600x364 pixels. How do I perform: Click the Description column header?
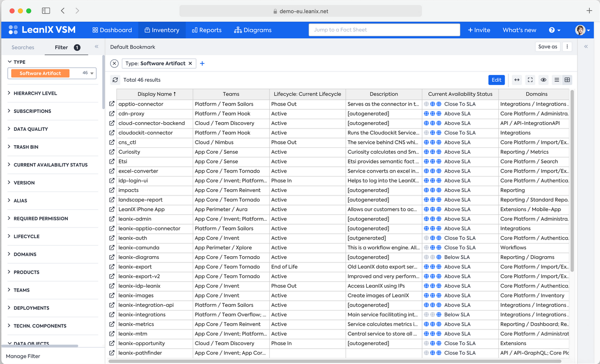[384, 94]
